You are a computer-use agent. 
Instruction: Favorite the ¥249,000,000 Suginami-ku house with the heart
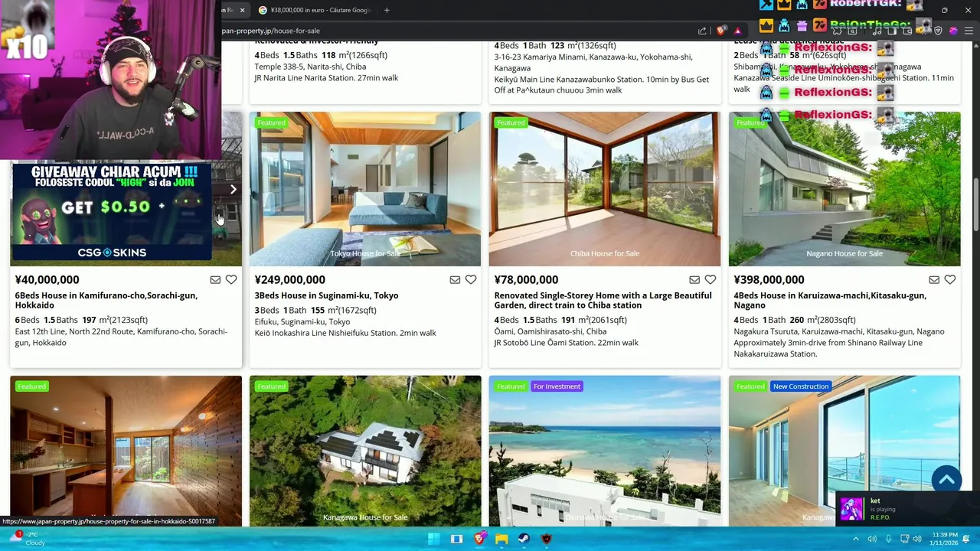coord(471,280)
